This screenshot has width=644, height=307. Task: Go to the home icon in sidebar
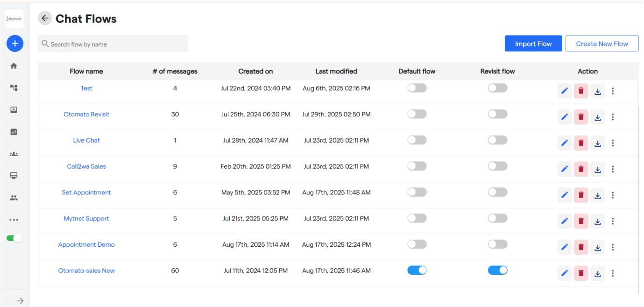coord(14,66)
